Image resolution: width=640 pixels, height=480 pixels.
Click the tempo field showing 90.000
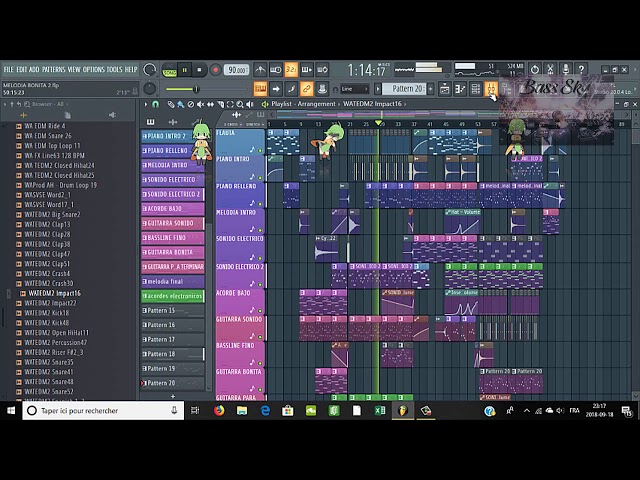coord(237,70)
